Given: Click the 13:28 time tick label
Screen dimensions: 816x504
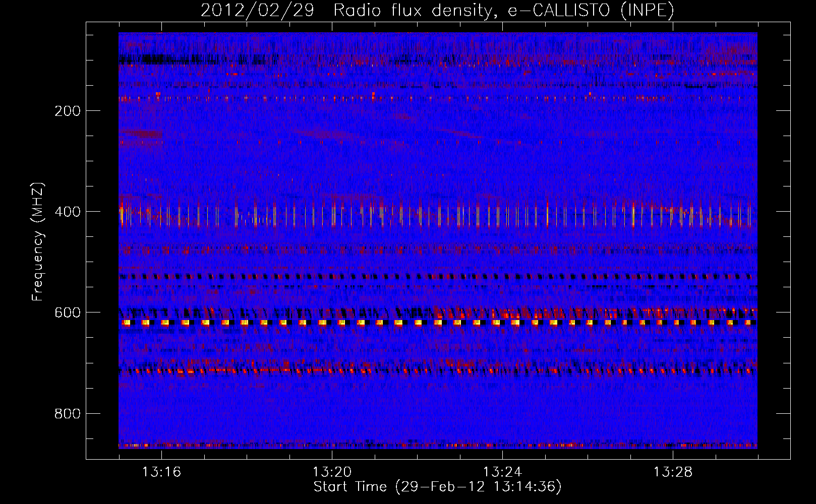Looking at the screenshot, I should click(x=673, y=472).
